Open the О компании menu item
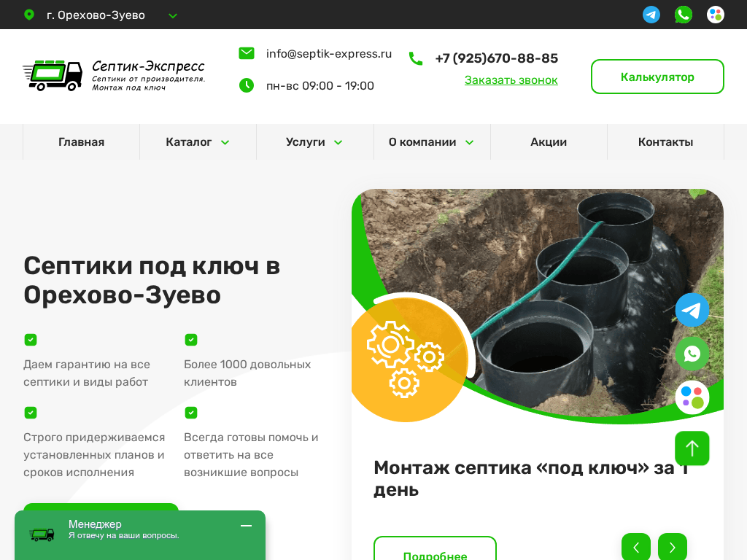This screenshot has width=747, height=560. pos(422,142)
